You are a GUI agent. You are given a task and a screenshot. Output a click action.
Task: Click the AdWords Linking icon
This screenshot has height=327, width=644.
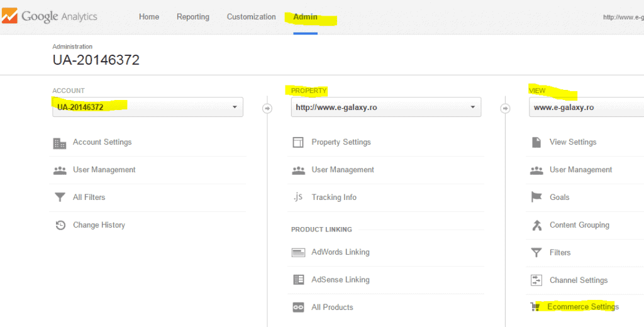[x=298, y=253]
